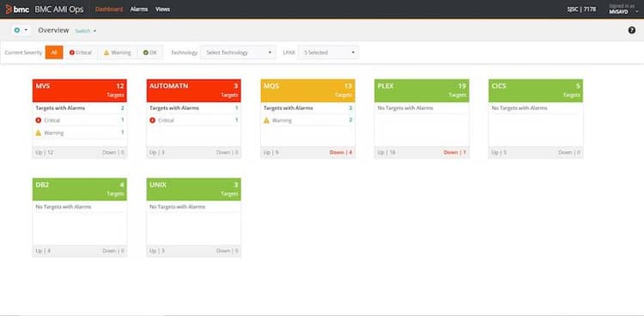Click No Targets with Alarms in DB2
Viewport: 644px width, 316px height.
coord(64,207)
